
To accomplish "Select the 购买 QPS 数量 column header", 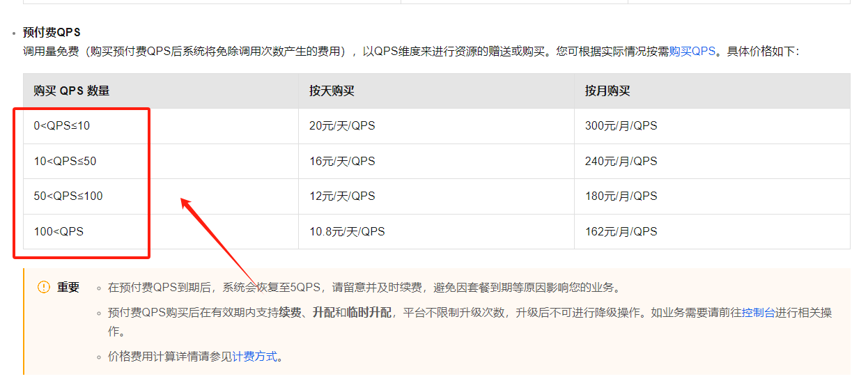I will [x=161, y=91].
